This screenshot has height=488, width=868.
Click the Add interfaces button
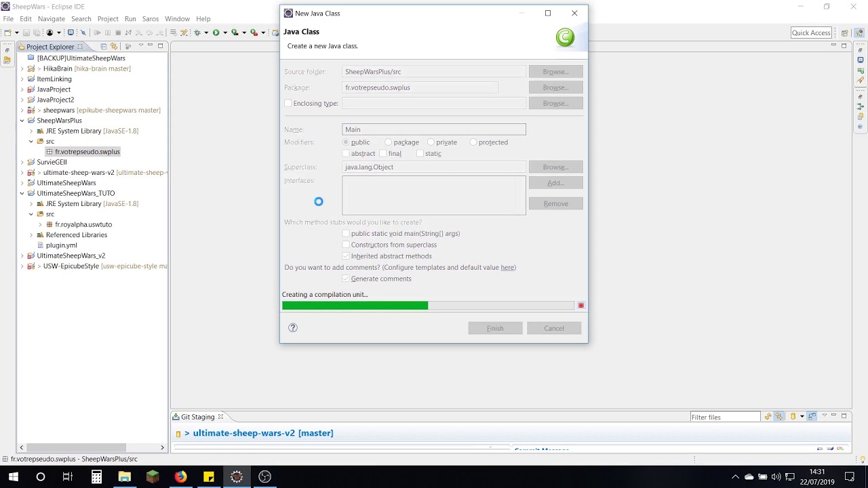555,183
